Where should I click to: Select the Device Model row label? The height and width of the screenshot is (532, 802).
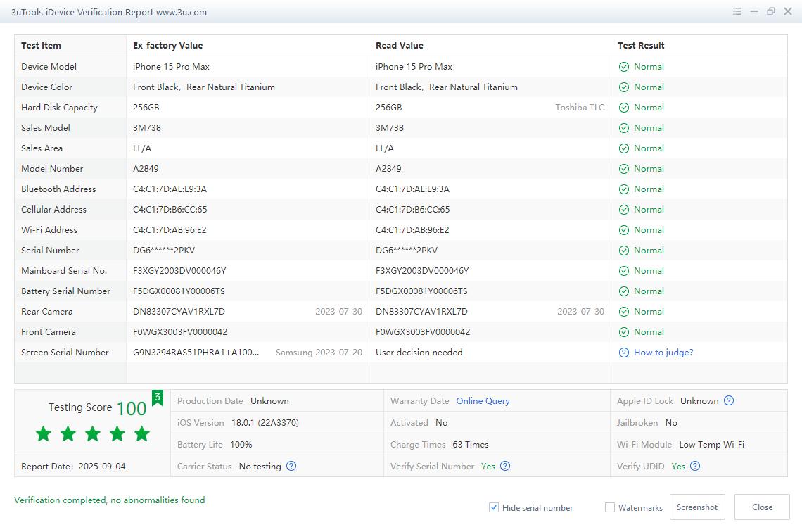[x=49, y=66]
